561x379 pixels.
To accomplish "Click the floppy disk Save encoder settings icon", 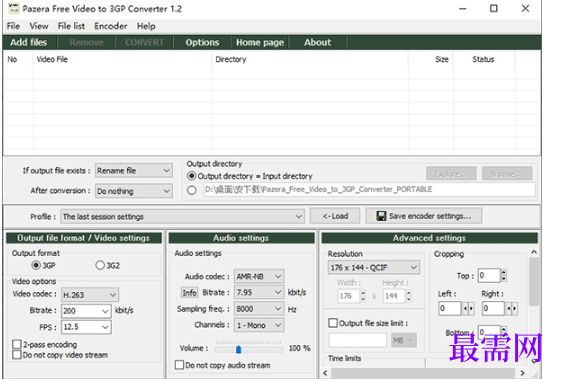I will pyautogui.click(x=381, y=216).
